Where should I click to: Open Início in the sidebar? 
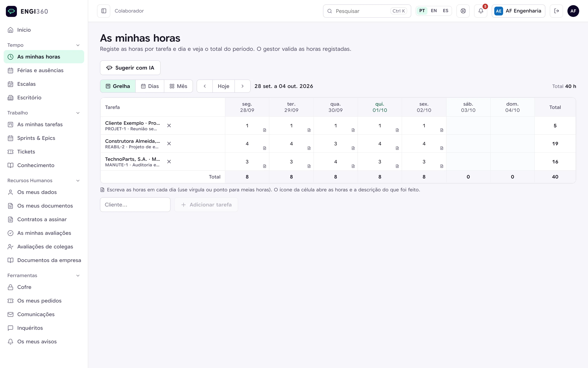[x=44, y=30]
